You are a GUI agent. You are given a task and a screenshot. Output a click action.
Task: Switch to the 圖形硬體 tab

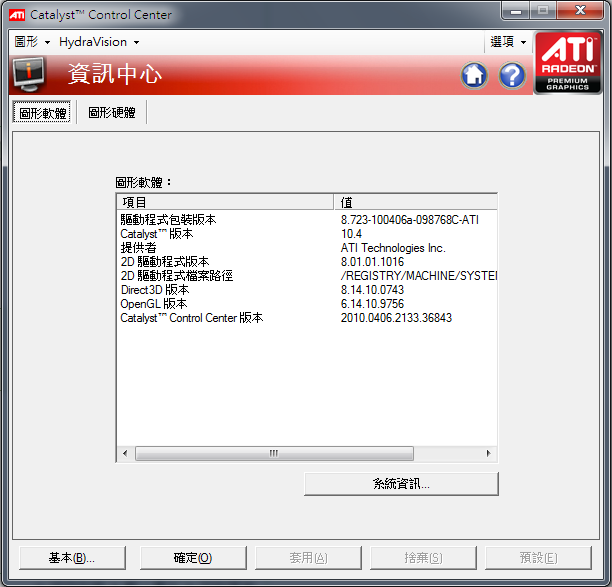[x=112, y=112]
